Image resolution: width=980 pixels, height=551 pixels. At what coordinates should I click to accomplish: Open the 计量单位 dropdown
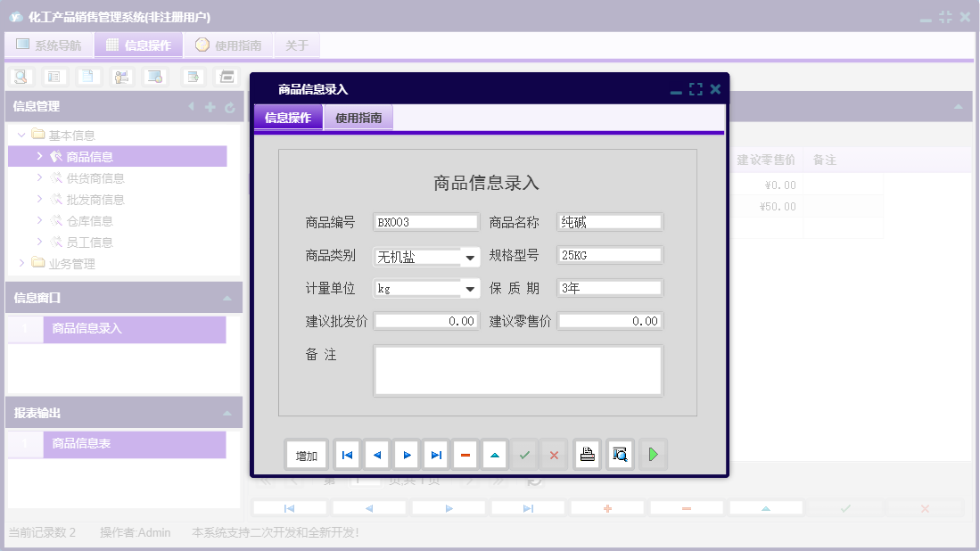[470, 288]
